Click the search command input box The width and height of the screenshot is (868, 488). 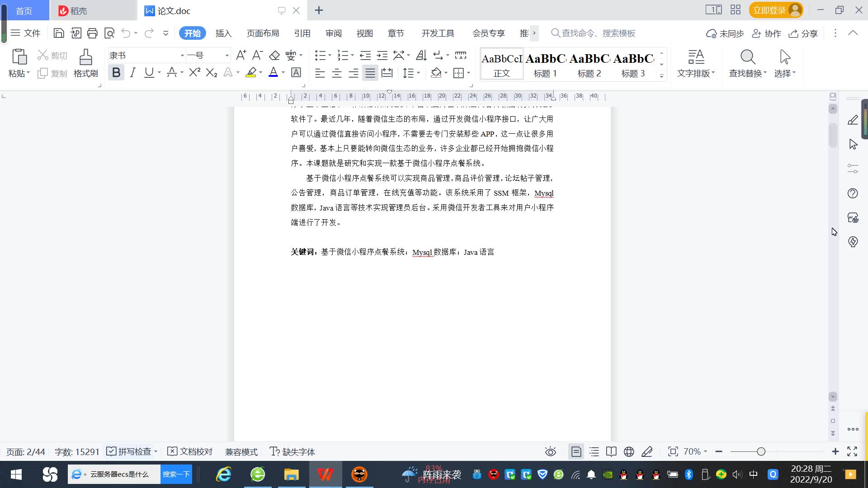[x=598, y=33]
